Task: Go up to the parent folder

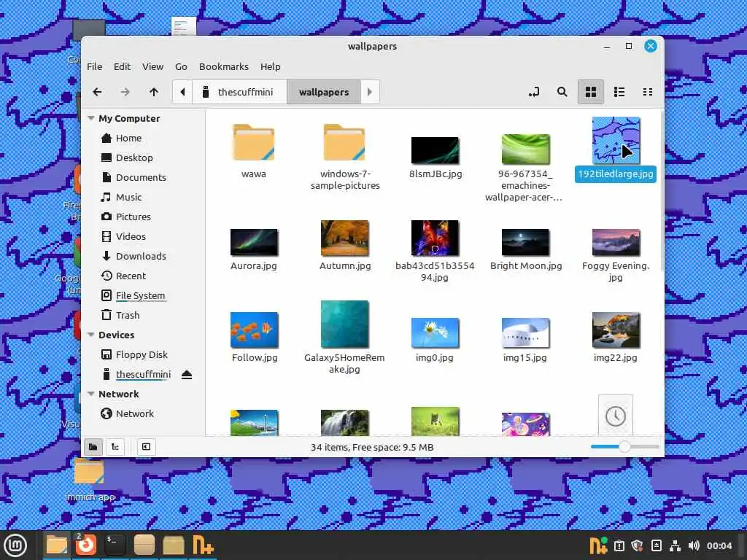Action: pos(153,92)
